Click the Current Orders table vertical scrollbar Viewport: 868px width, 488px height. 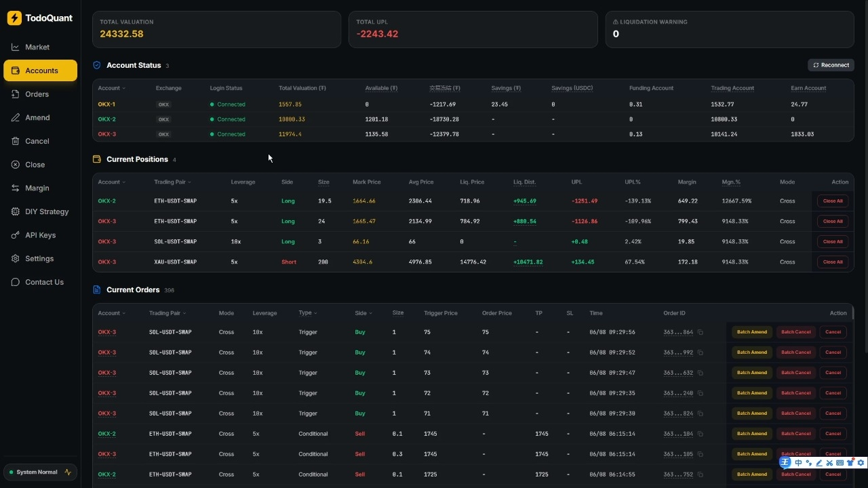(x=852, y=313)
